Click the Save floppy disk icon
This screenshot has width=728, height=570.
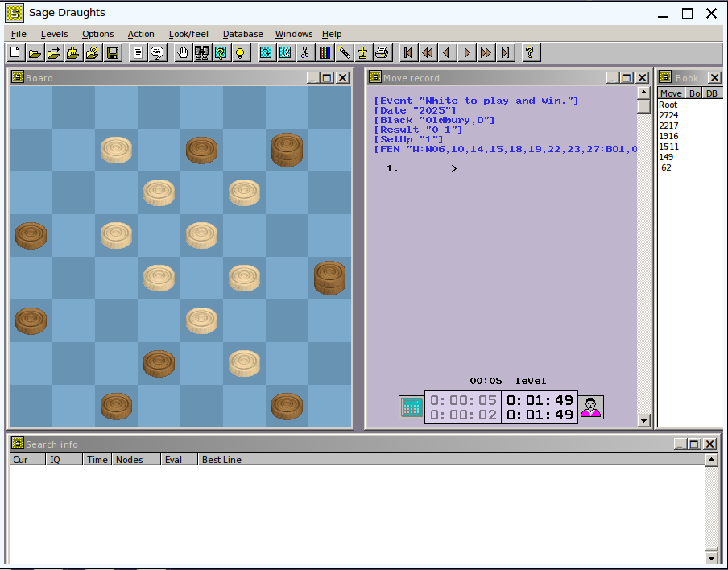pyautogui.click(x=113, y=53)
